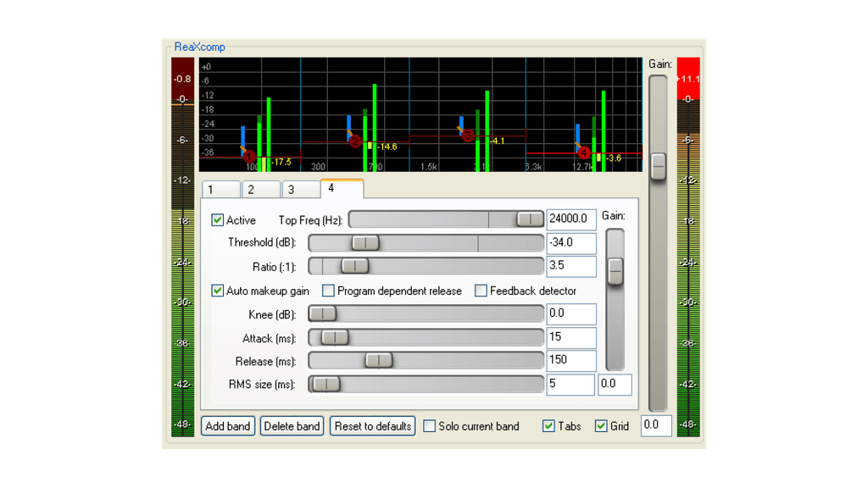Enable the Feedback detector

click(481, 291)
